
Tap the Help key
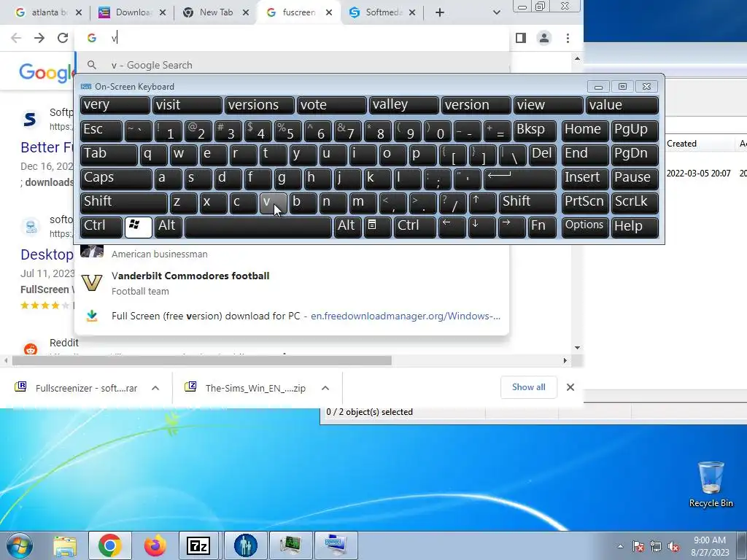coord(635,226)
